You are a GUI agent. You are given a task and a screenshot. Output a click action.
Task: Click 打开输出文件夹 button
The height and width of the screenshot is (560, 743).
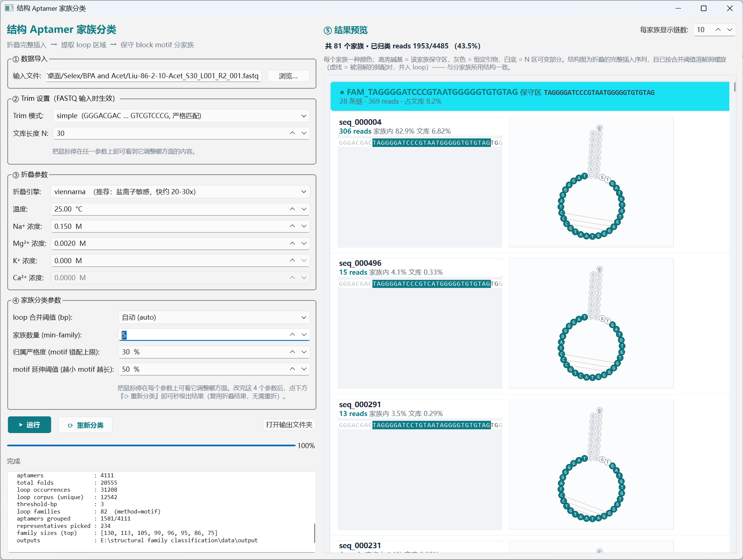pos(289,425)
